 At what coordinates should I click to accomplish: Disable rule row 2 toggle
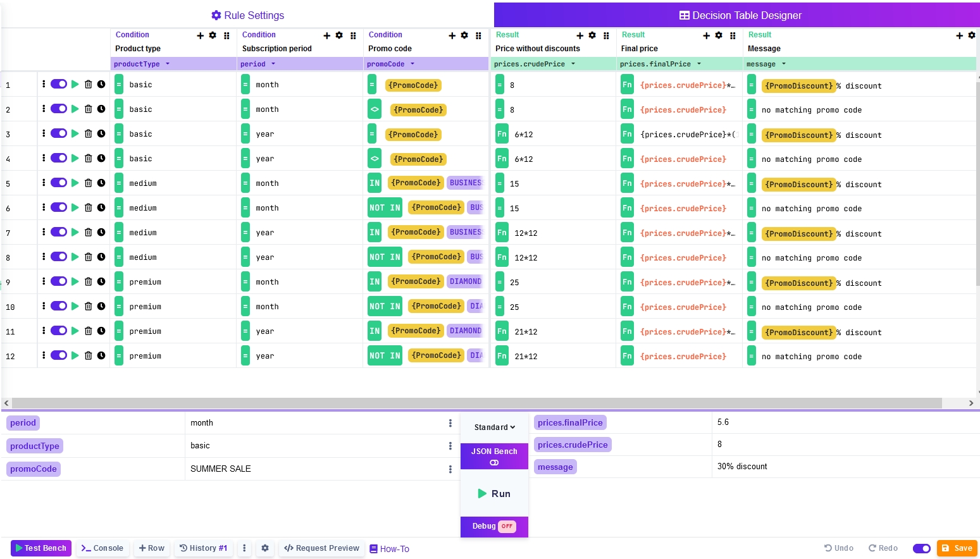[59, 109]
